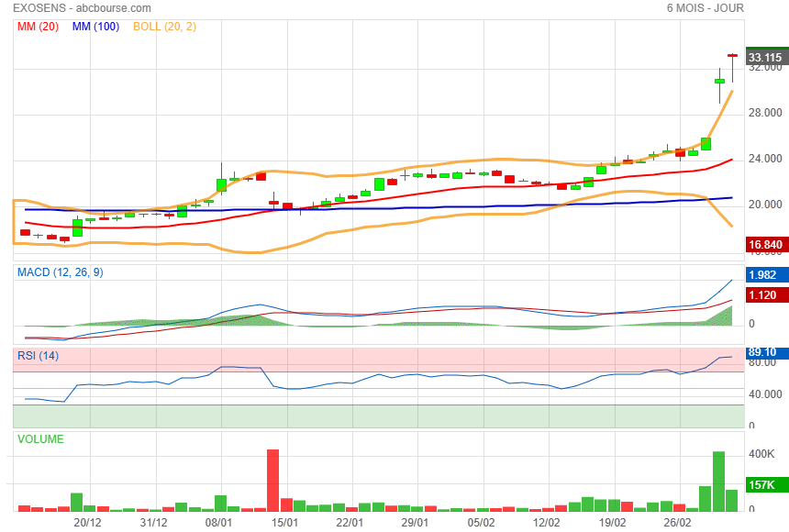Click the 400K volume axis label
The width and height of the screenshot is (789, 532).
761,454
